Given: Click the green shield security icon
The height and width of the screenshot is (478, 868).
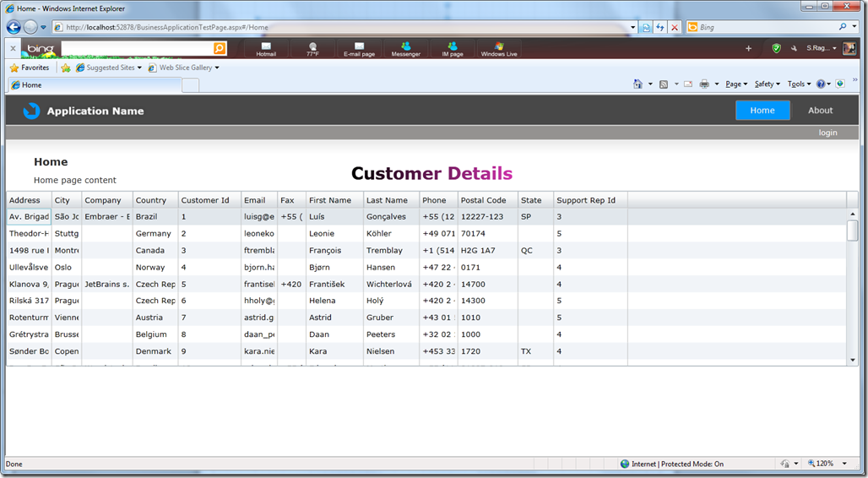Looking at the screenshot, I should tap(776, 49).
